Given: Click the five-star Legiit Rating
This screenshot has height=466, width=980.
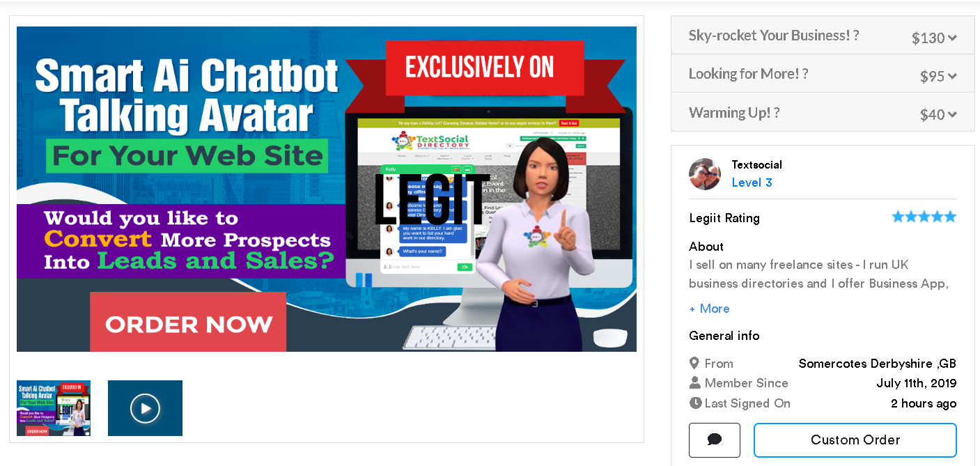Looking at the screenshot, I should coord(924,217).
